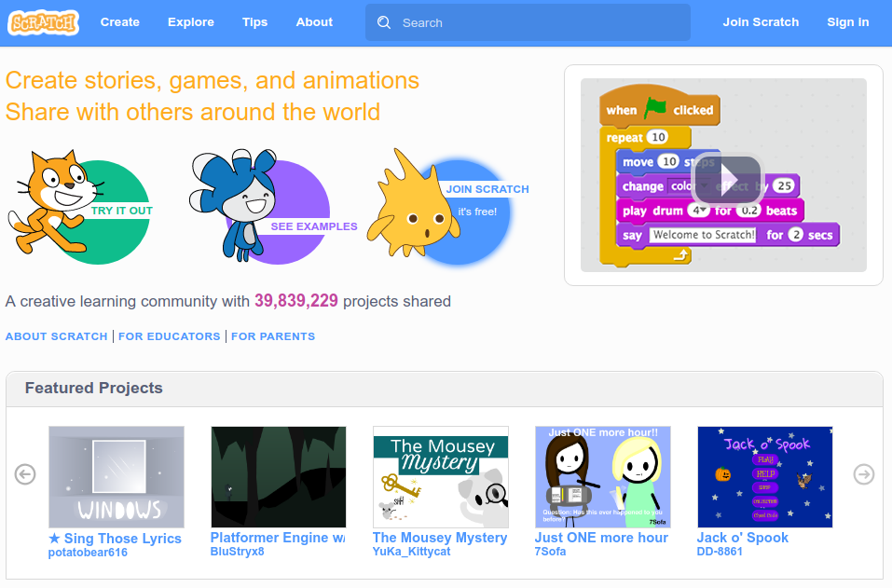Click Sign in
This screenshot has width=892, height=588.
(x=847, y=22)
